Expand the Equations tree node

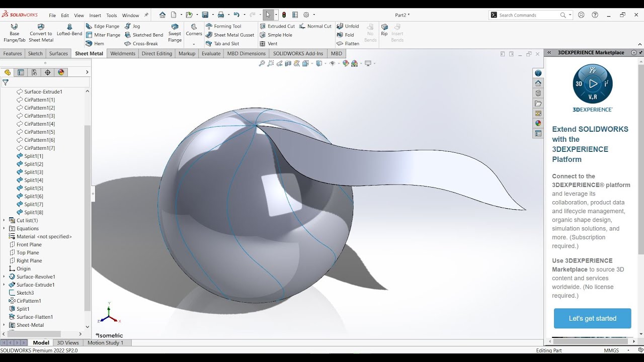point(4,228)
